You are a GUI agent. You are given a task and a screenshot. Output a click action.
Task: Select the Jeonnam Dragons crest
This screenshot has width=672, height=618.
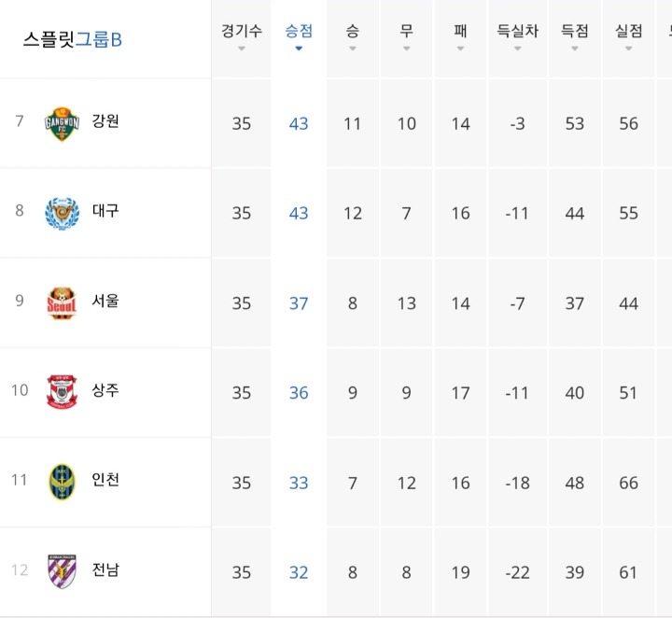[x=63, y=571]
